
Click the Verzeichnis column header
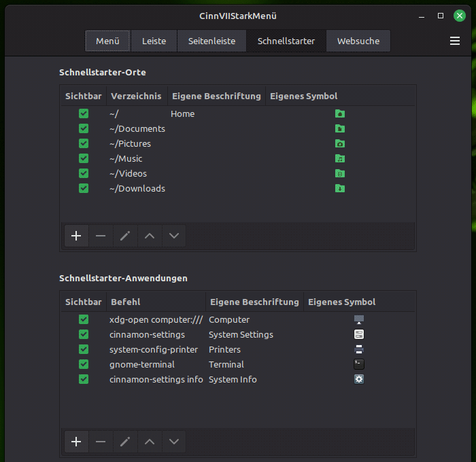[136, 96]
